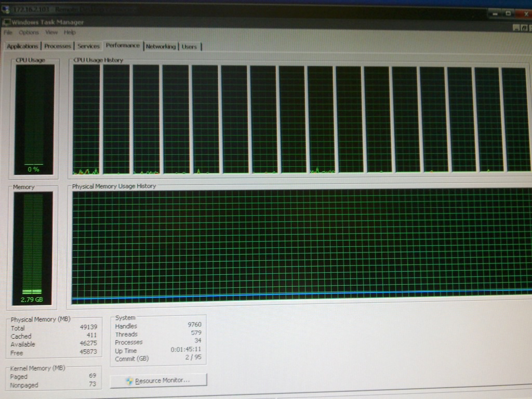Screen dimensions: 532x399
Task: Minimize the Remote Desktop window
Action: point(495,13)
